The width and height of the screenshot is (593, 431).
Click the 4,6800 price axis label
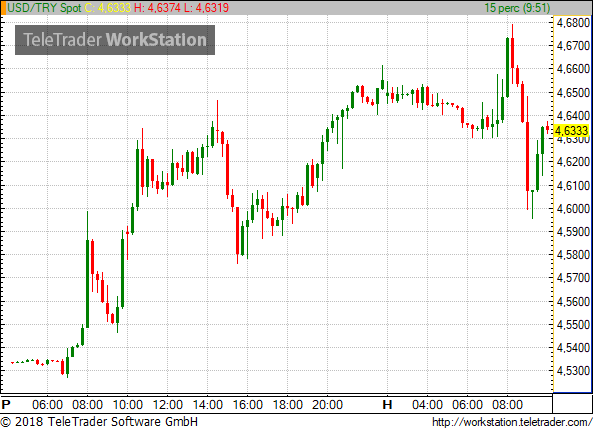[573, 23]
